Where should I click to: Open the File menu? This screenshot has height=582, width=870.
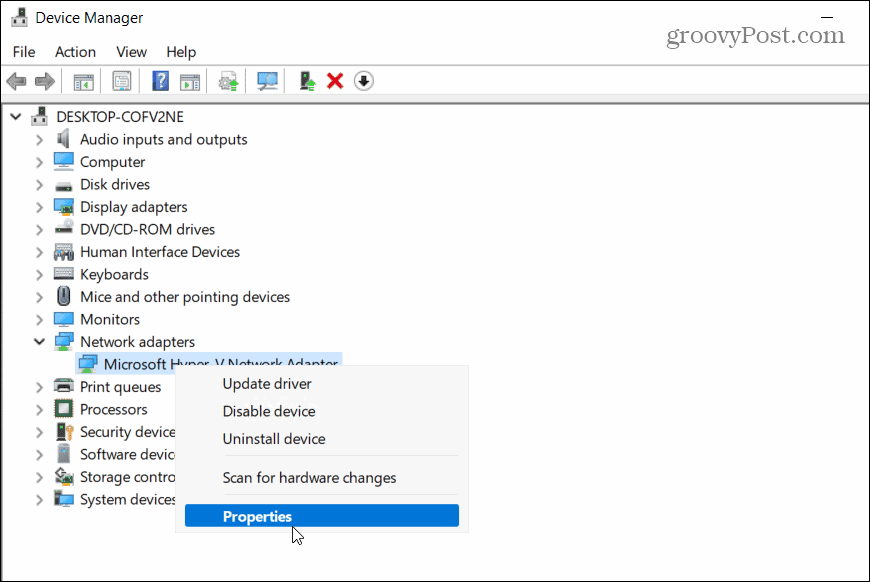click(24, 52)
